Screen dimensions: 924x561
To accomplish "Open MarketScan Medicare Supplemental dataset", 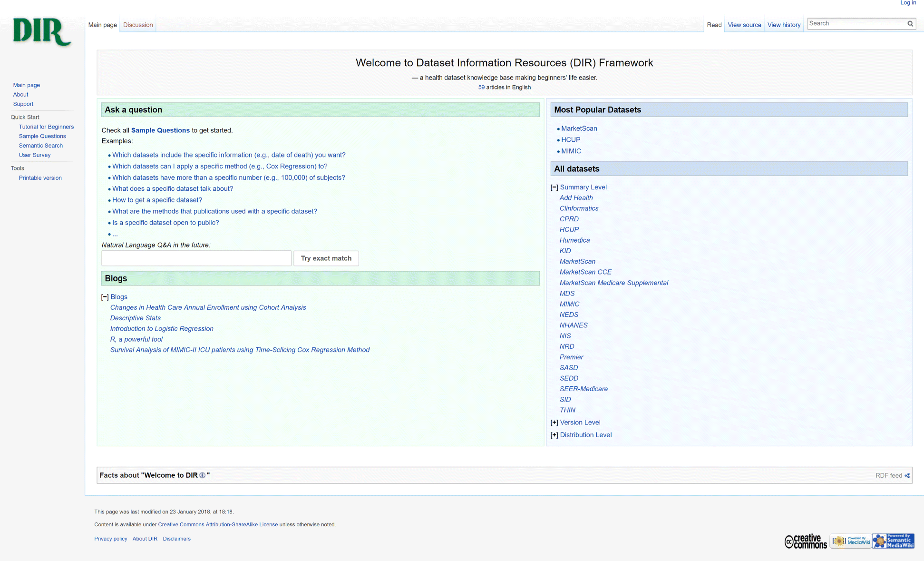I will pyautogui.click(x=613, y=283).
